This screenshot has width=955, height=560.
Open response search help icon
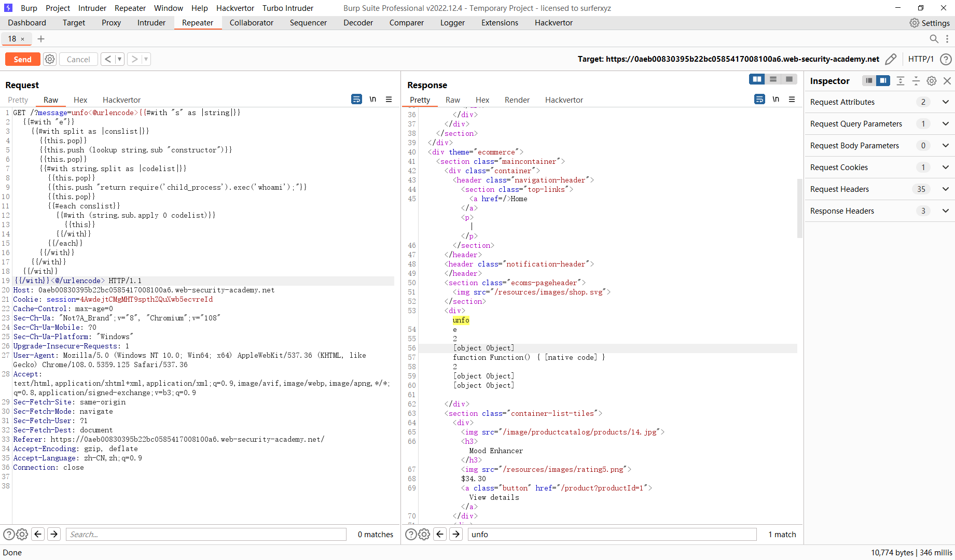pos(411,534)
